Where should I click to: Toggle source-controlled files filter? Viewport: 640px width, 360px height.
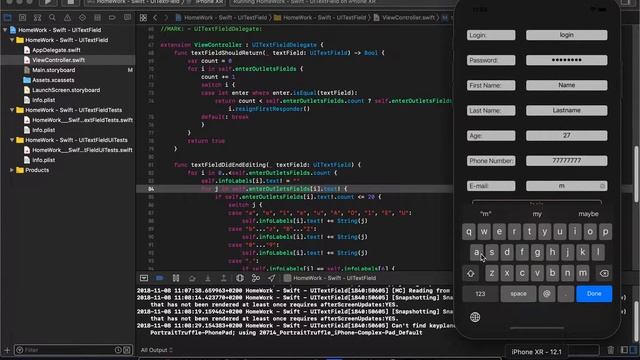pyautogui.click(x=127, y=350)
